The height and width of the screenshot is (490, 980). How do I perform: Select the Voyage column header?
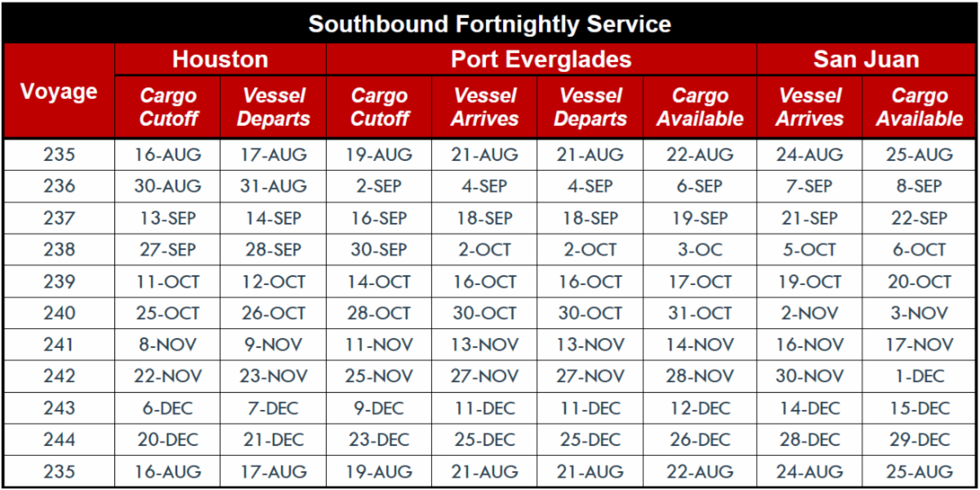[x=59, y=91]
